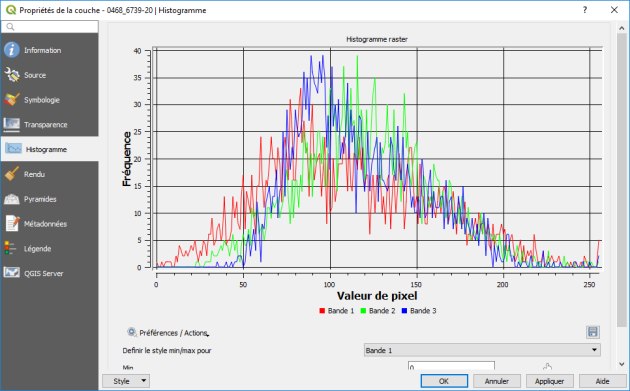Click the Rendu brush icon

[12, 174]
